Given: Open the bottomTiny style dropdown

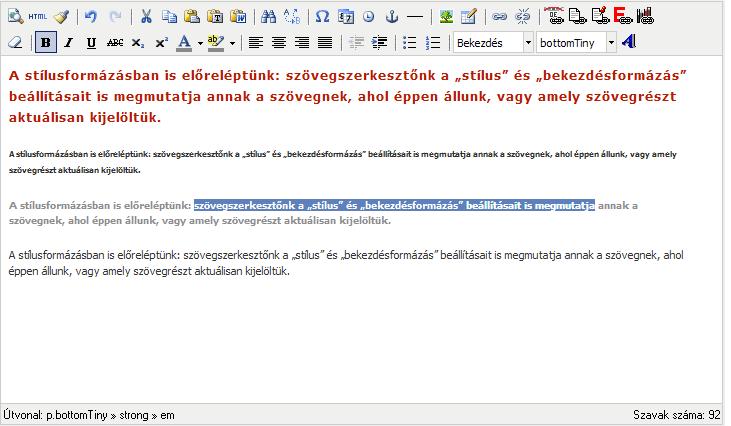Looking at the screenshot, I should 574,43.
